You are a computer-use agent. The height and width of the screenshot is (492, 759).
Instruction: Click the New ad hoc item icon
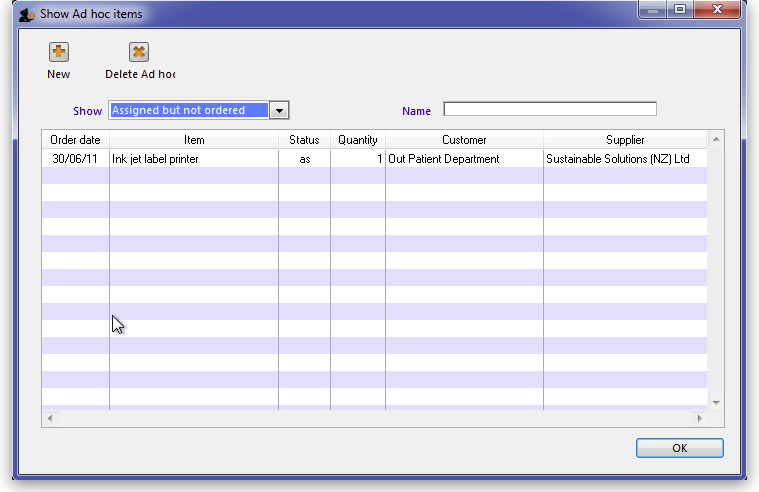click(x=59, y=53)
